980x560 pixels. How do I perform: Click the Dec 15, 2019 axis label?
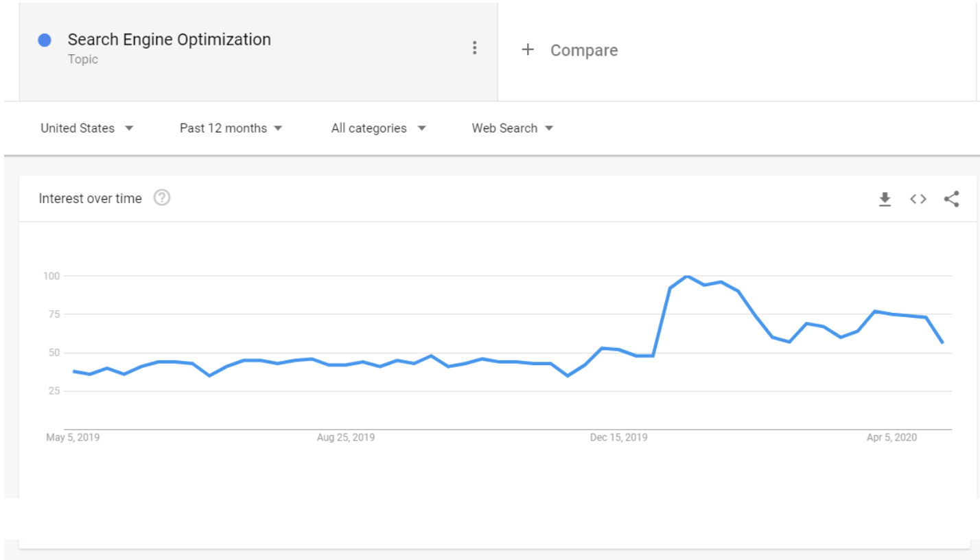618,437
